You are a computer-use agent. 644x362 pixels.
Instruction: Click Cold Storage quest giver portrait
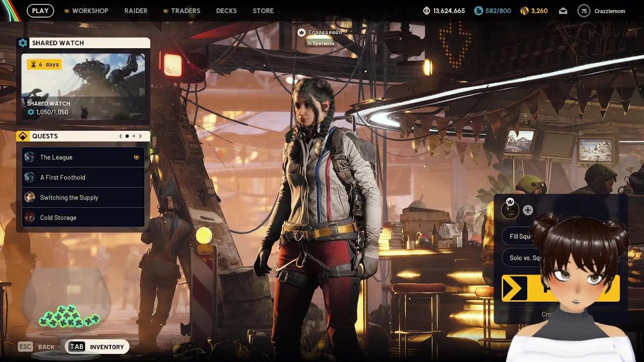coord(30,218)
